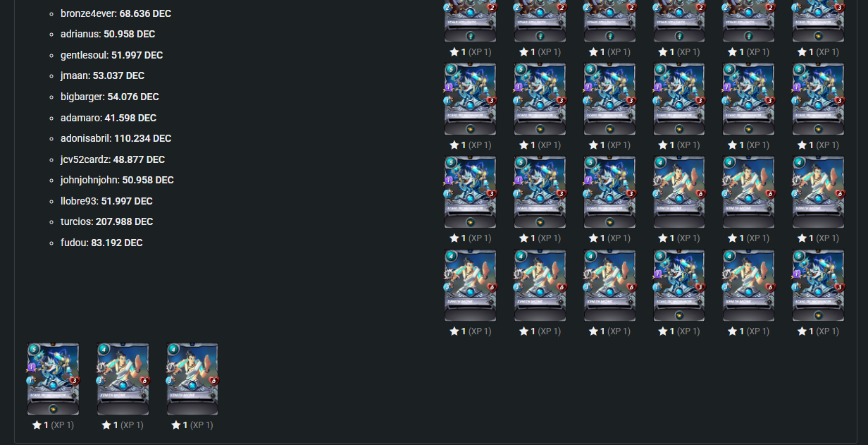The width and height of the screenshot is (868, 445).
Task: Click the gentlesoul username entry
Action: (x=85, y=55)
